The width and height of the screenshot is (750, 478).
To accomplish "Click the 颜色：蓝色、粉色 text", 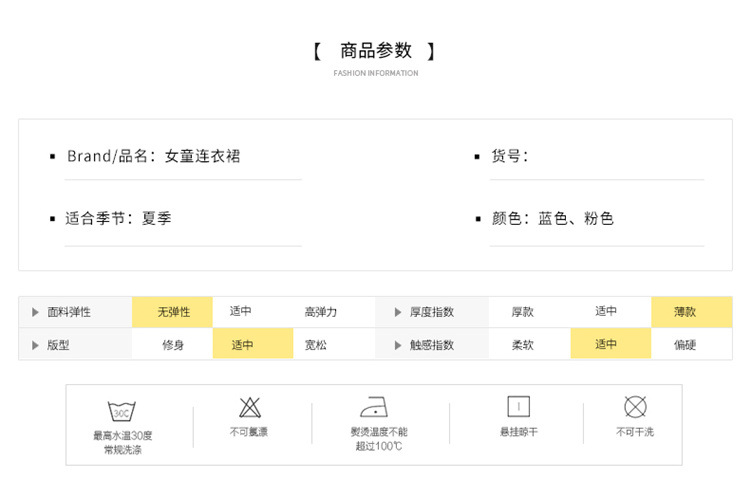I will pyautogui.click(x=552, y=218).
